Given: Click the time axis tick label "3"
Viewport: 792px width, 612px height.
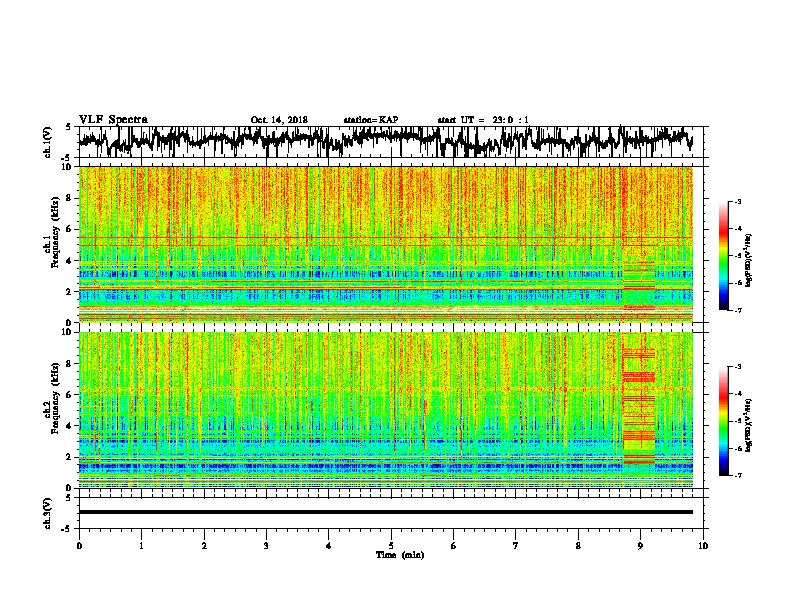Looking at the screenshot, I should (x=266, y=546).
